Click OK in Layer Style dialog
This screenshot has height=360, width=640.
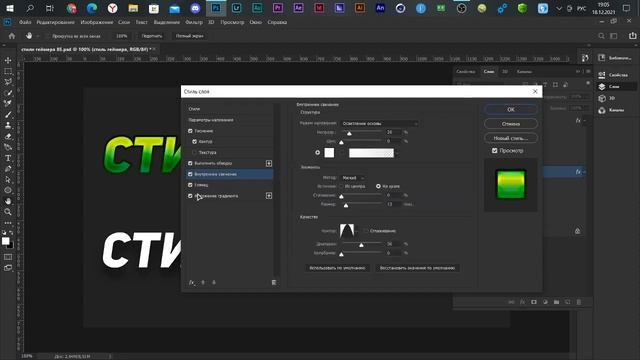511,109
